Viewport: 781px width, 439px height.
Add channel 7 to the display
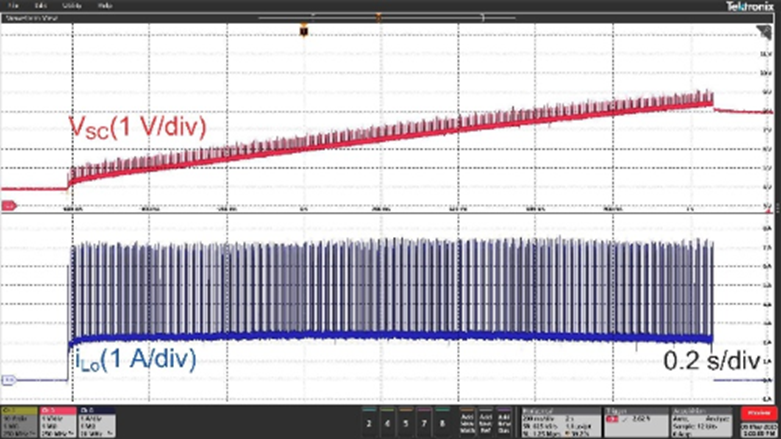pos(424,423)
